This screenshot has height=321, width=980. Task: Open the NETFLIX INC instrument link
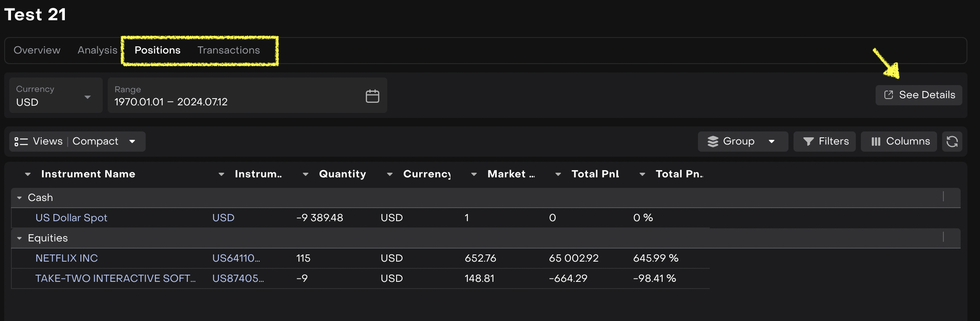coord(67,258)
